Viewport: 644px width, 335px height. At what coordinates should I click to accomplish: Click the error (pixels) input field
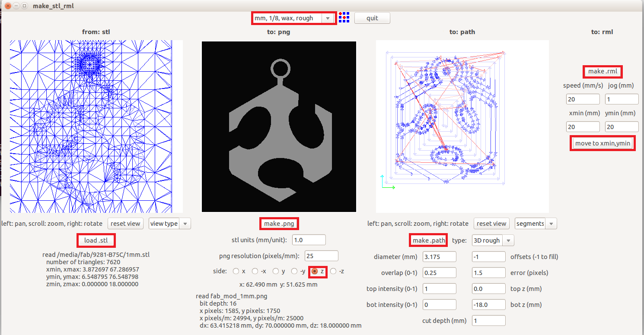click(489, 273)
